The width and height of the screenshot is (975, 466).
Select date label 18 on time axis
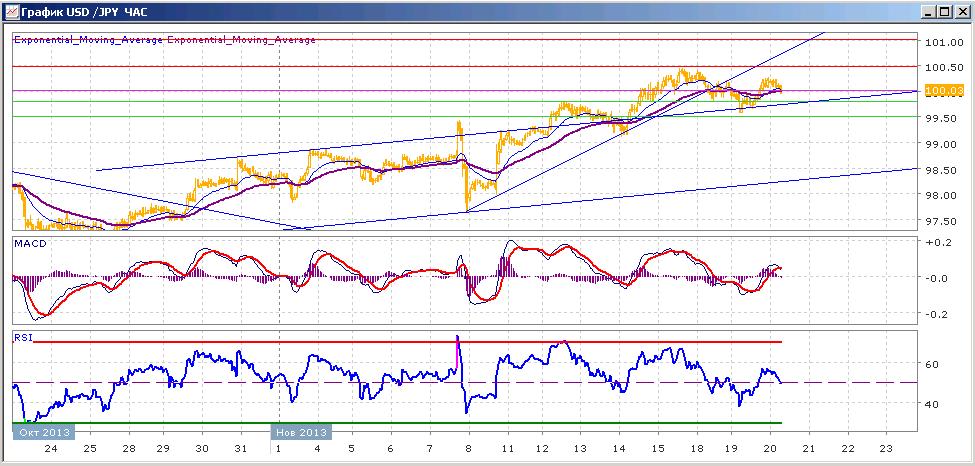696,449
